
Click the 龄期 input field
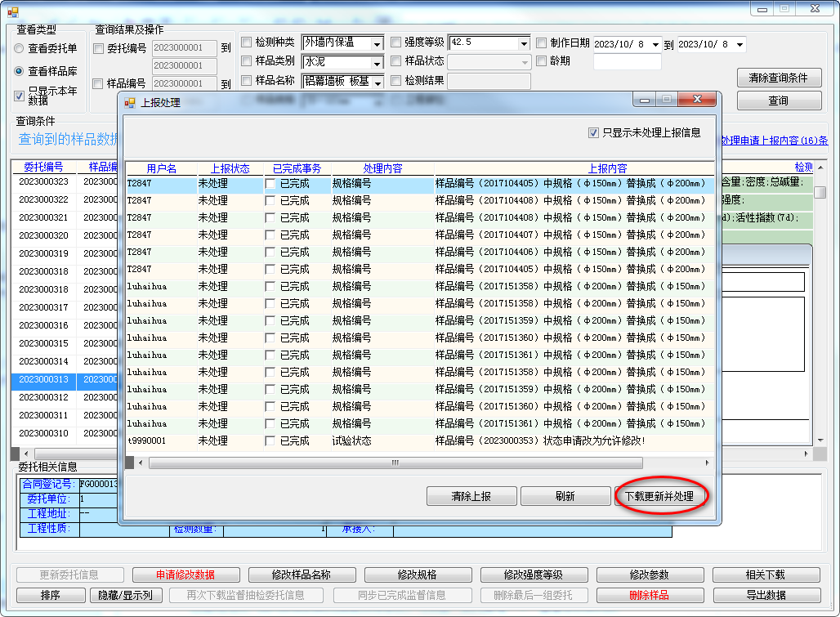[626, 61]
